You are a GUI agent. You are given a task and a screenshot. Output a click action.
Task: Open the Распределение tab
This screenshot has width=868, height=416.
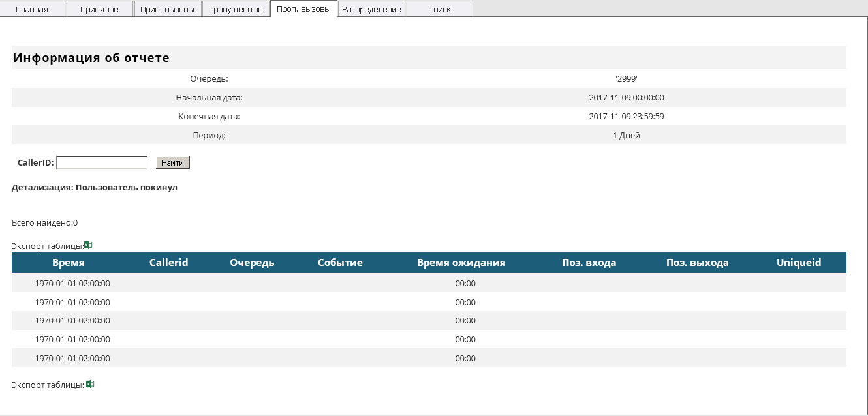coord(371,9)
